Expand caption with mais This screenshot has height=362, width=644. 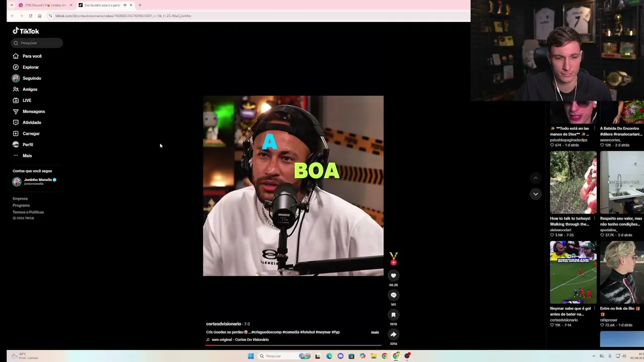[x=375, y=332]
